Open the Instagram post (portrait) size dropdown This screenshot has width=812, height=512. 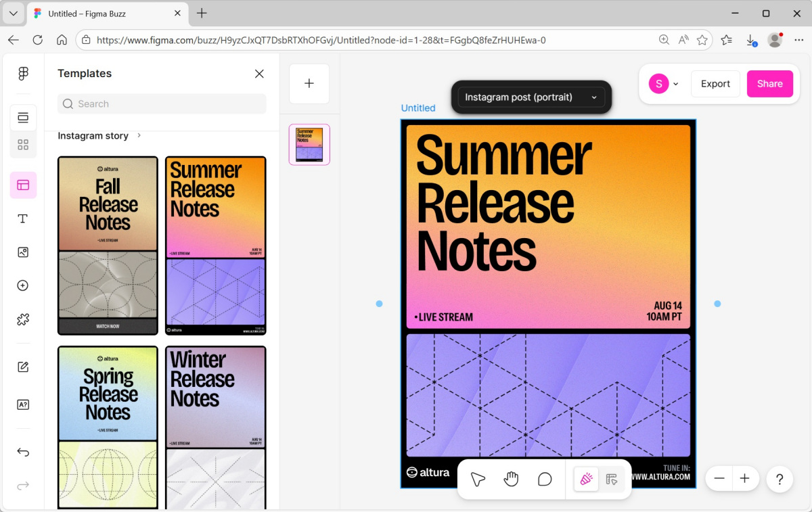tap(531, 97)
